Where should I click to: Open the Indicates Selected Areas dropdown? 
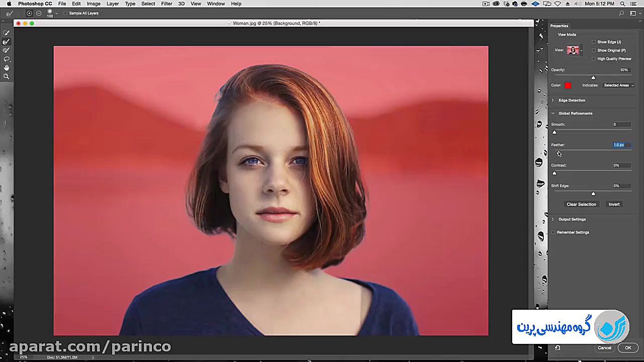click(x=618, y=85)
